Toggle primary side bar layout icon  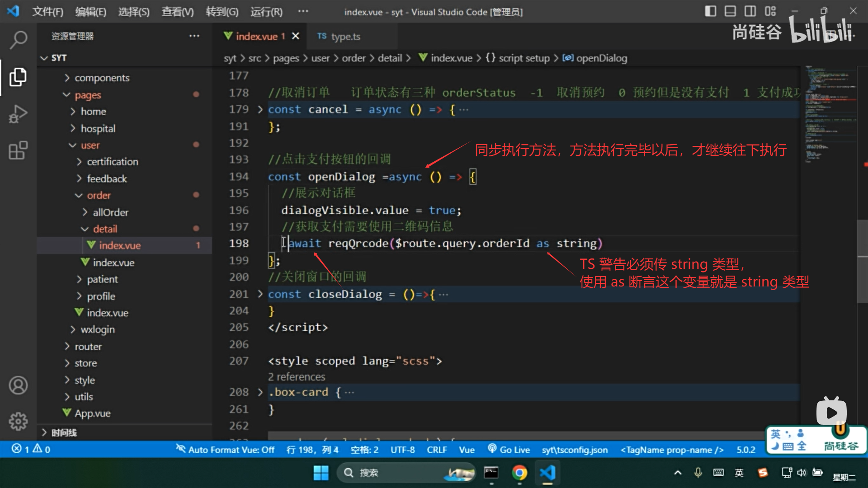710,11
